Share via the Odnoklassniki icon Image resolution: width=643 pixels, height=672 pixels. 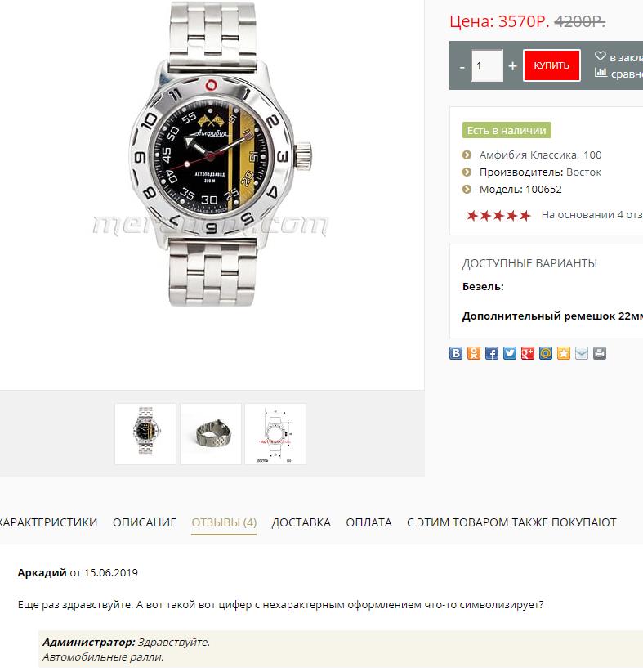[x=474, y=353]
